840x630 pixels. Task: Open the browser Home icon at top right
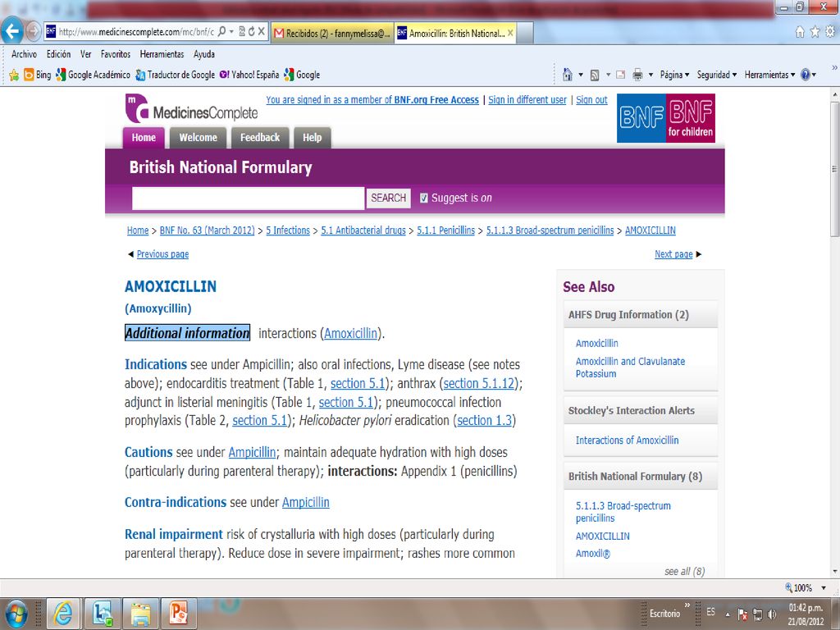(x=799, y=32)
